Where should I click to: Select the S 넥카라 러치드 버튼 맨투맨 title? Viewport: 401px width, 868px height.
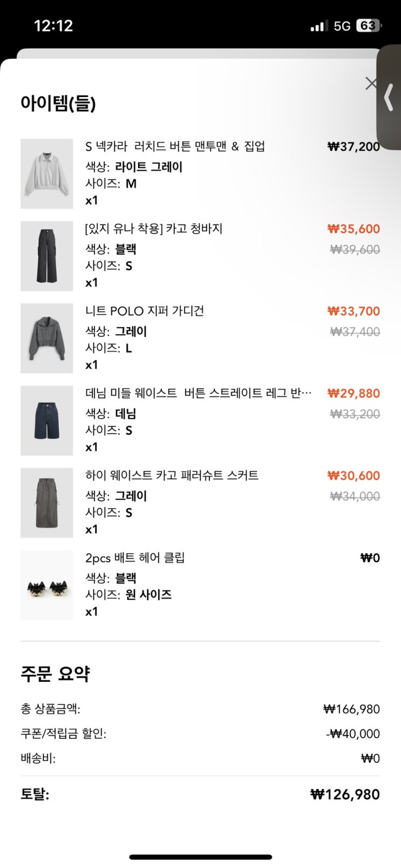click(175, 146)
